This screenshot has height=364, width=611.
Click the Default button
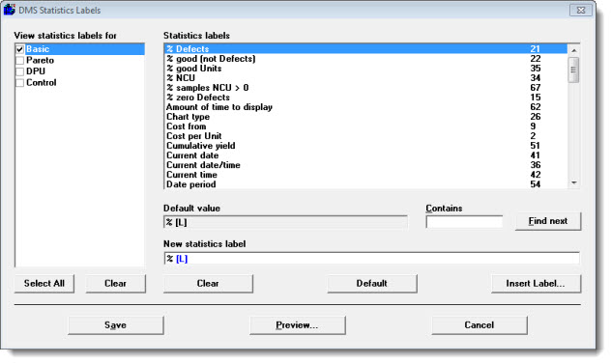point(372,284)
